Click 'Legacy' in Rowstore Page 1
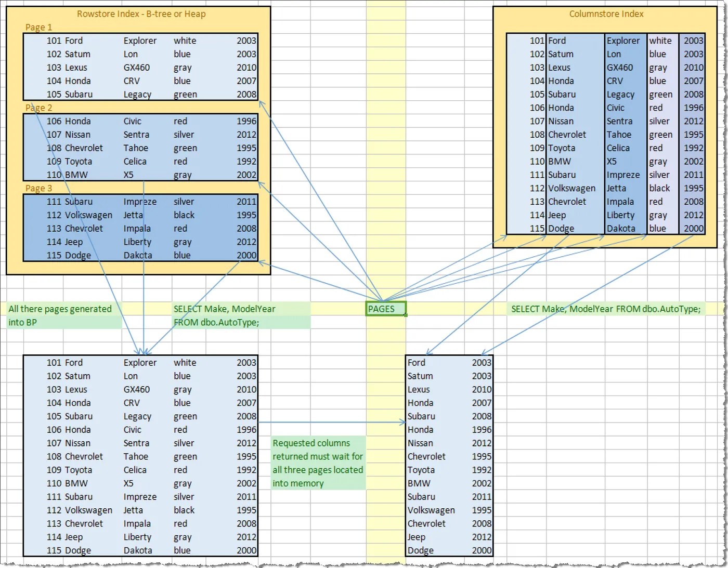 click(x=137, y=95)
